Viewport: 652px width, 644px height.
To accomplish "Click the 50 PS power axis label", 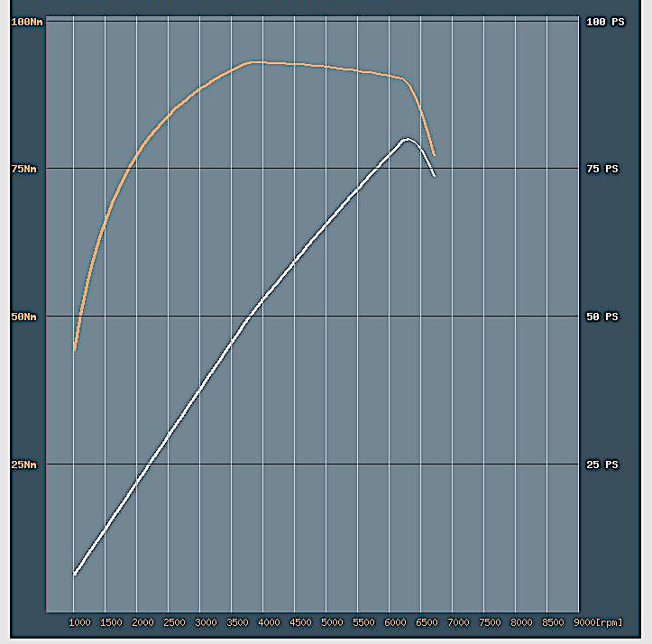I will click(602, 317).
